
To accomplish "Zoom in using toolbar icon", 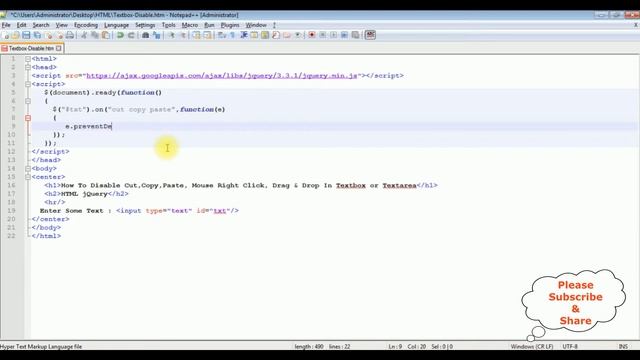I will pyautogui.click(x=172, y=35).
